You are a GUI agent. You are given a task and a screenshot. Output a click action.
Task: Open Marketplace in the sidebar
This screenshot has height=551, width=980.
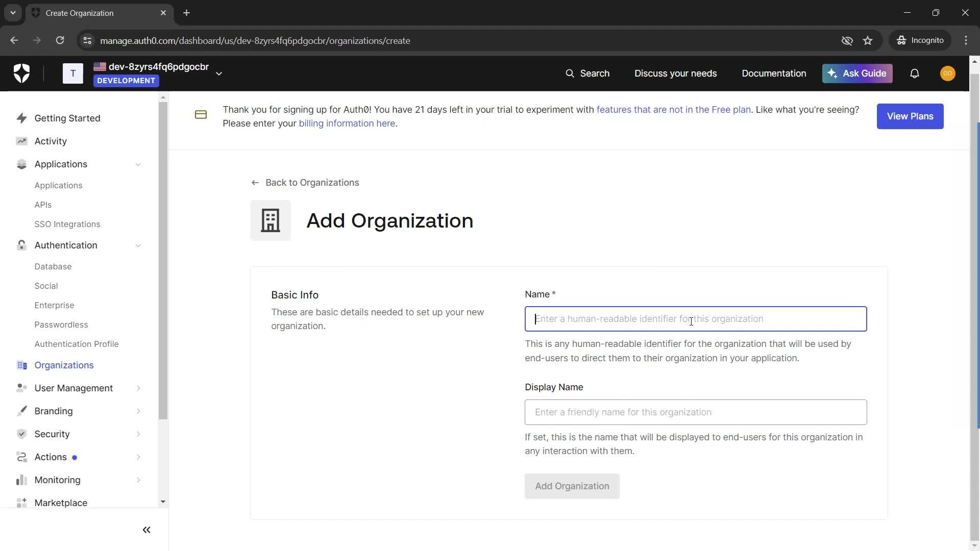point(61,503)
